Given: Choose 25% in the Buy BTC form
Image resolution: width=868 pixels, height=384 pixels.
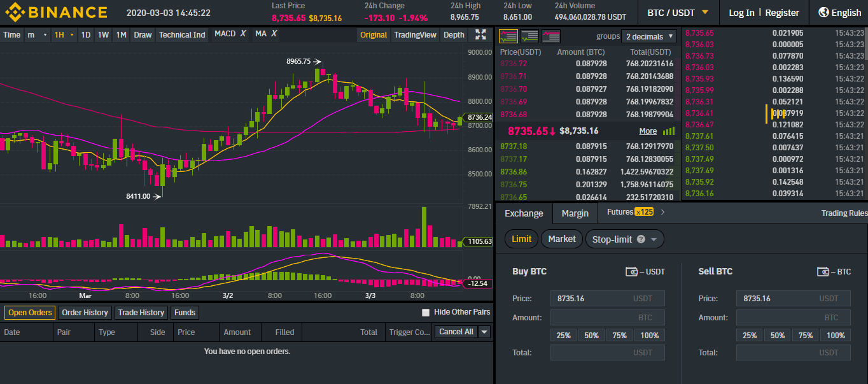Looking at the screenshot, I should 563,336.
